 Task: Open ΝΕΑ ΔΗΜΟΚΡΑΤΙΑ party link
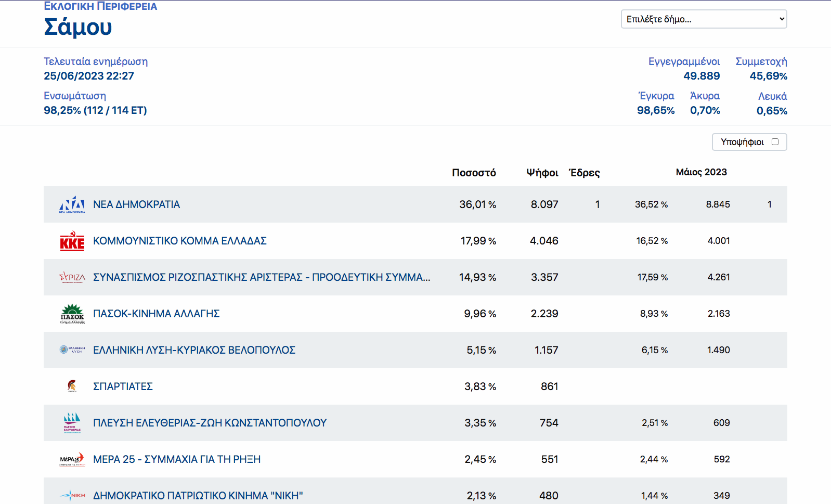tap(136, 204)
